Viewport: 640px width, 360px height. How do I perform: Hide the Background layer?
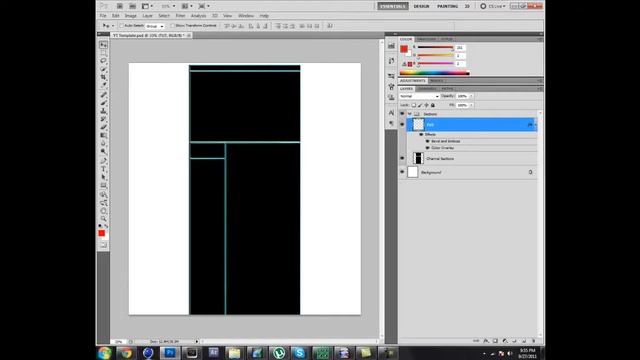(402, 172)
